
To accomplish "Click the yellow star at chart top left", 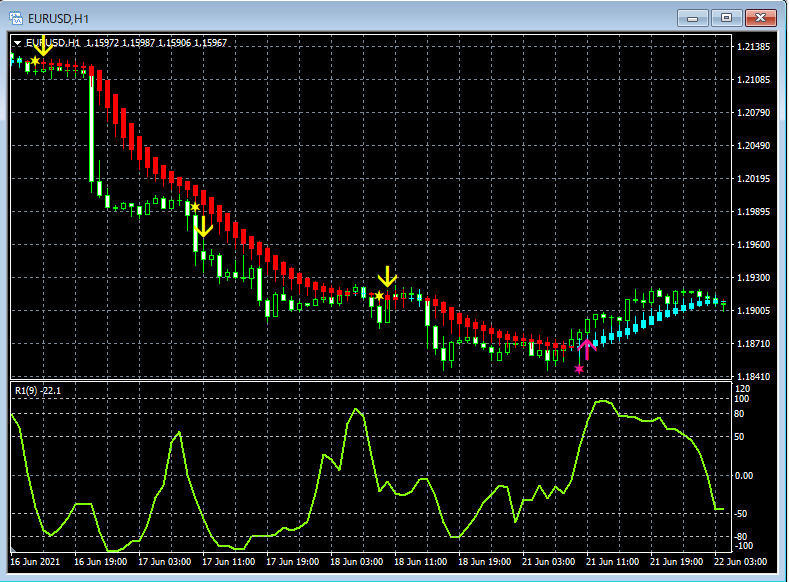I will (x=35, y=61).
